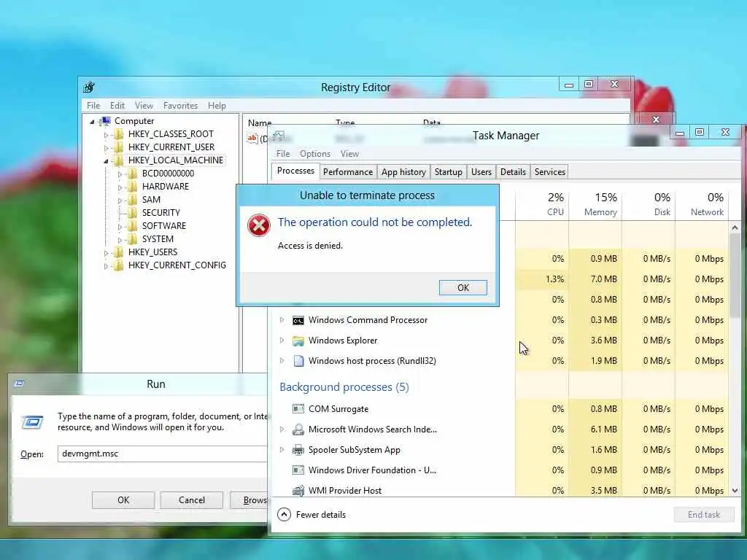Switch to the Startup tab
Viewport: 747px width, 560px height.
tap(449, 172)
